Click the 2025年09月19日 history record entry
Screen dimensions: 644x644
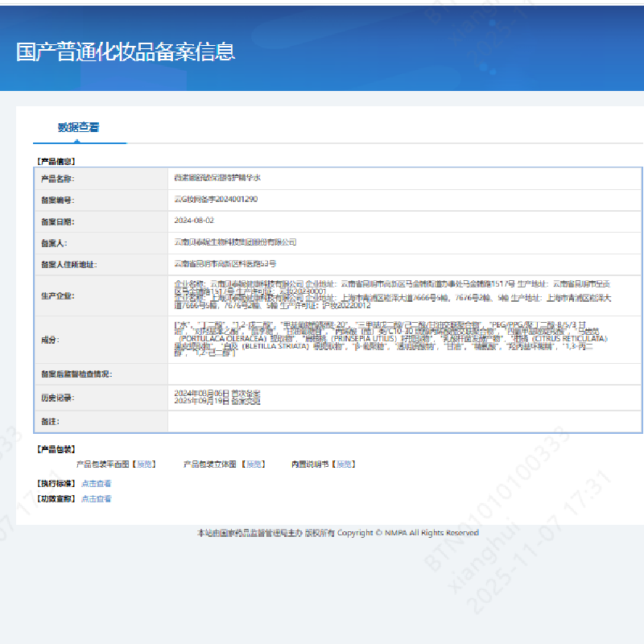[x=217, y=401]
